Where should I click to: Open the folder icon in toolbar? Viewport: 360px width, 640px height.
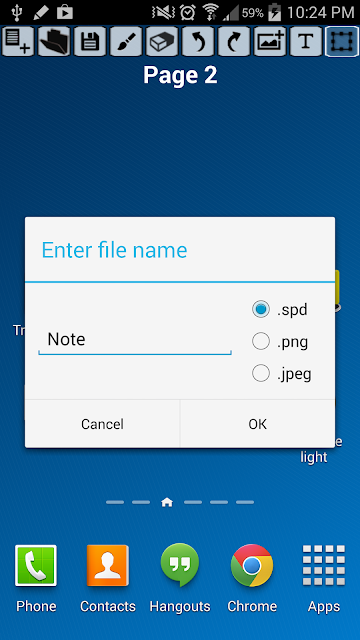pos(54,41)
